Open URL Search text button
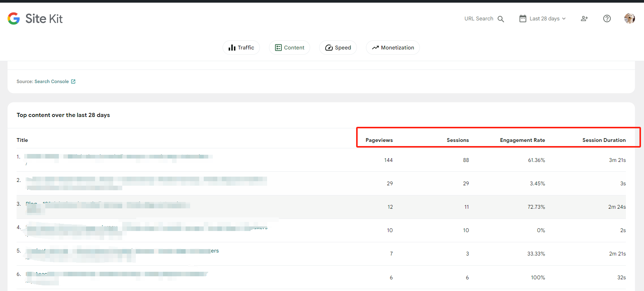The image size is (644, 291). [x=478, y=18]
